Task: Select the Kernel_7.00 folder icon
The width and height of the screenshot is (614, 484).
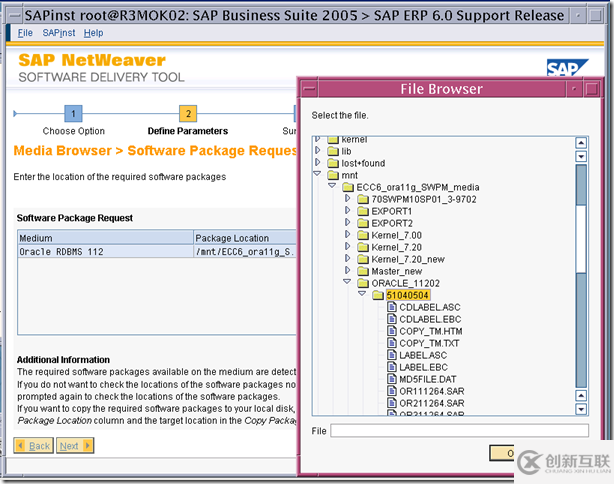Action: 363,235
